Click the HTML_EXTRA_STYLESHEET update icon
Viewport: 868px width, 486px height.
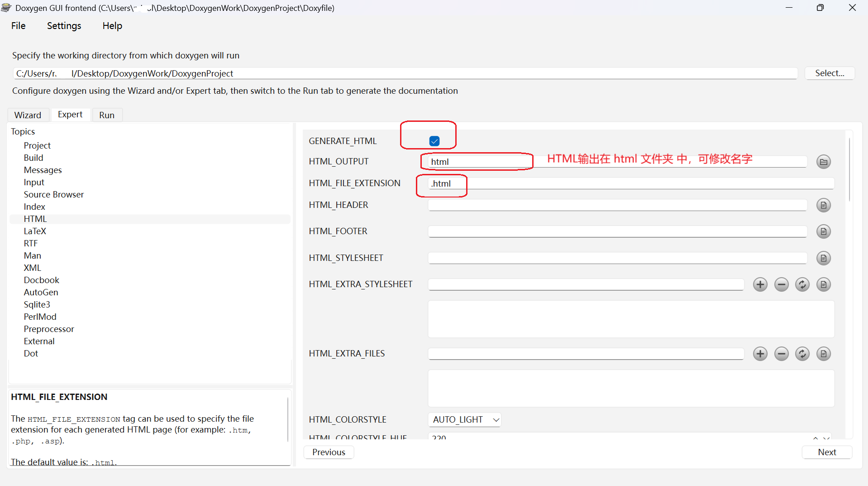802,284
